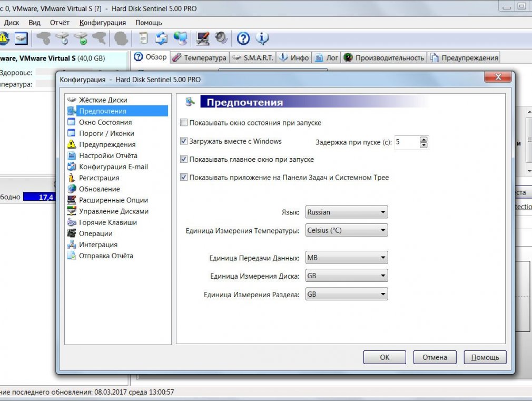Switch to the Предупреждения tab in main window
This screenshot has width=532, height=401.
[464, 58]
